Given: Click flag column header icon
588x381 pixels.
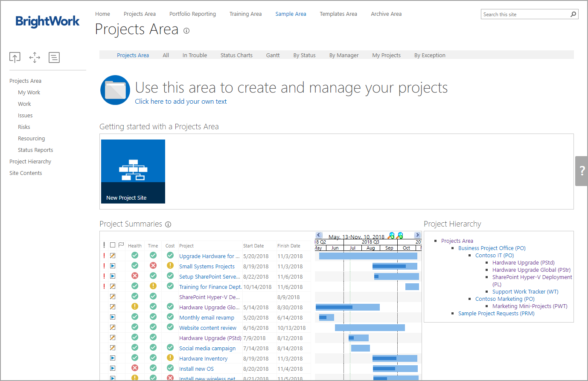Looking at the screenshot, I should [121, 245].
